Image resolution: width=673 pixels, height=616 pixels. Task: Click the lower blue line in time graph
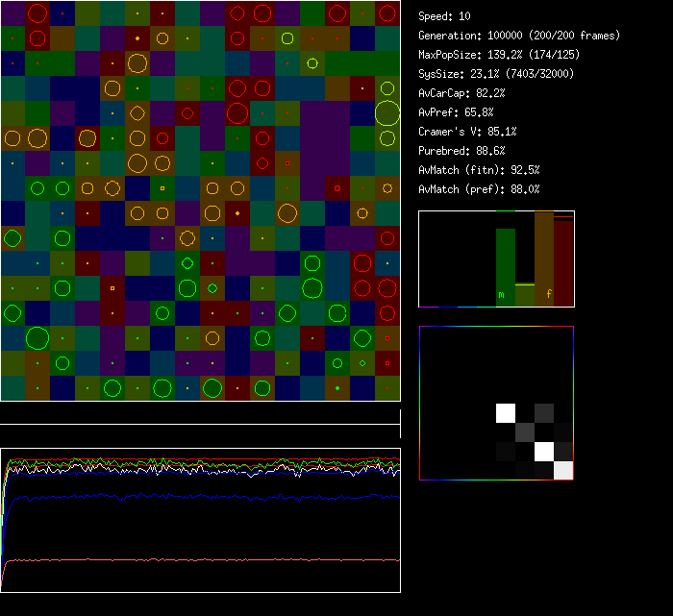(x=192, y=497)
